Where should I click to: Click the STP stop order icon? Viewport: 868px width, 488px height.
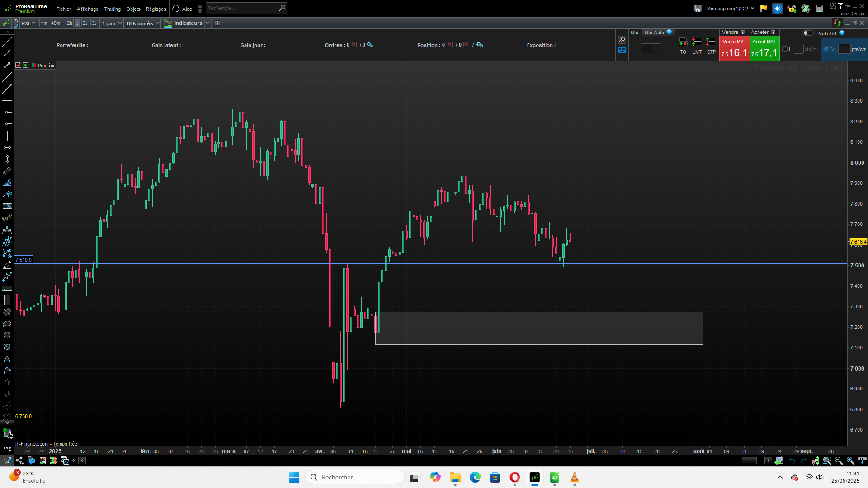coord(711,42)
